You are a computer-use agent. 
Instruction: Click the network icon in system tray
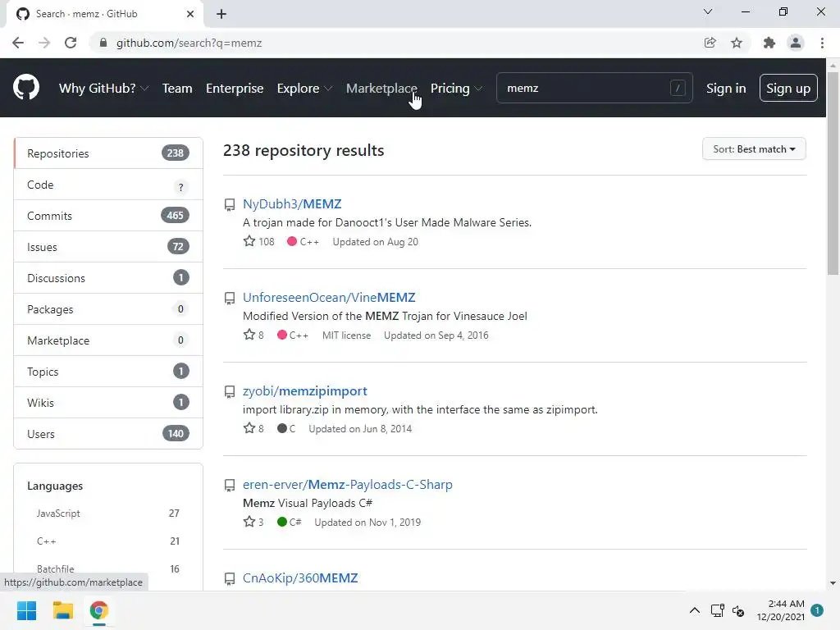tap(717, 610)
